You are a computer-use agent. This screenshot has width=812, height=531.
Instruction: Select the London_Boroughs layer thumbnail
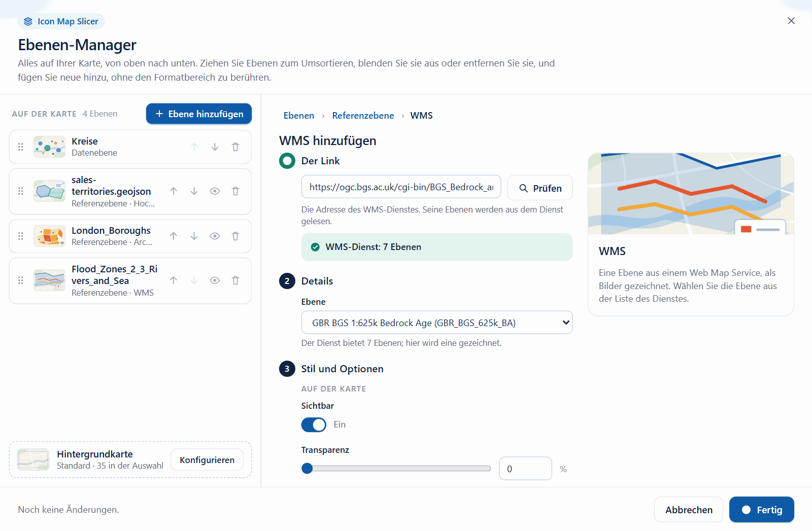pos(49,236)
